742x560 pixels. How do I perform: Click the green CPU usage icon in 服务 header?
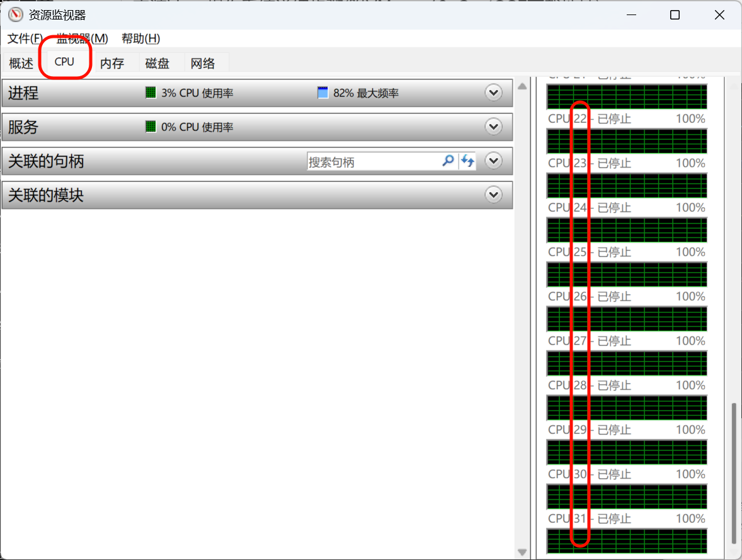[x=151, y=127]
